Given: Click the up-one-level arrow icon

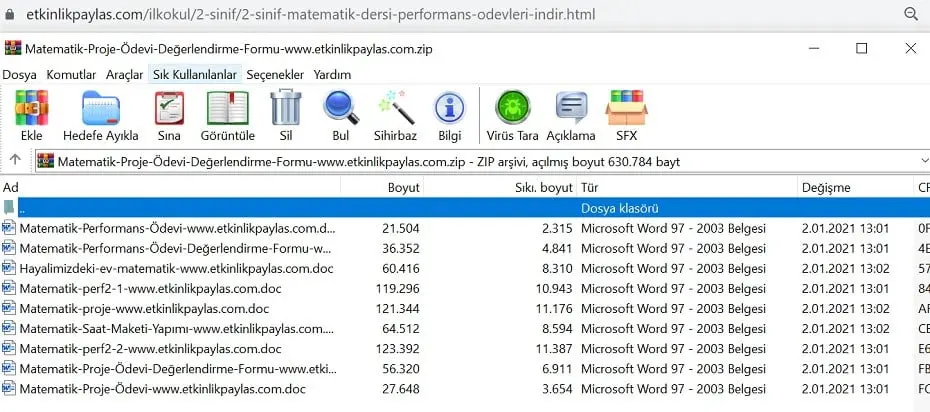Looking at the screenshot, I should pos(15,160).
